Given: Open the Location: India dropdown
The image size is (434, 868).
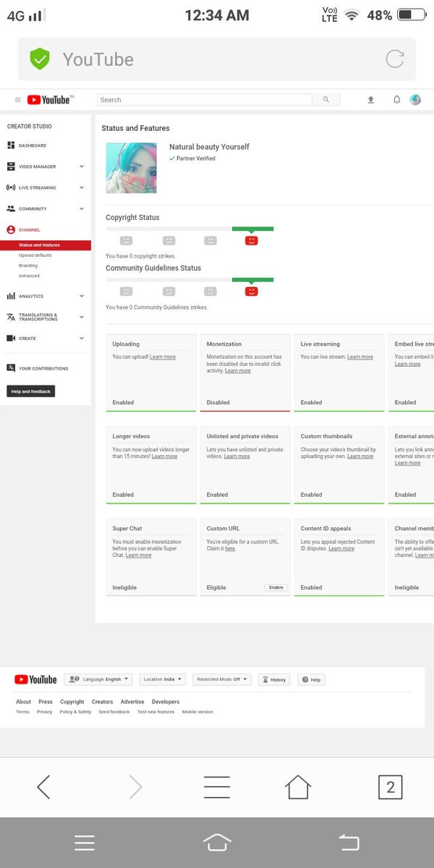Looking at the screenshot, I should (163, 679).
